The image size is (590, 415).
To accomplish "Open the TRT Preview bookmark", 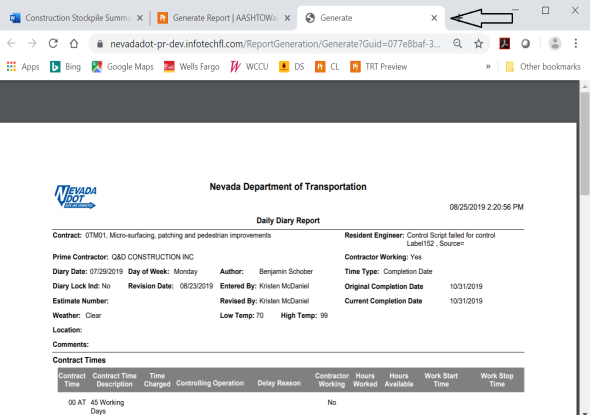I will coord(379,67).
